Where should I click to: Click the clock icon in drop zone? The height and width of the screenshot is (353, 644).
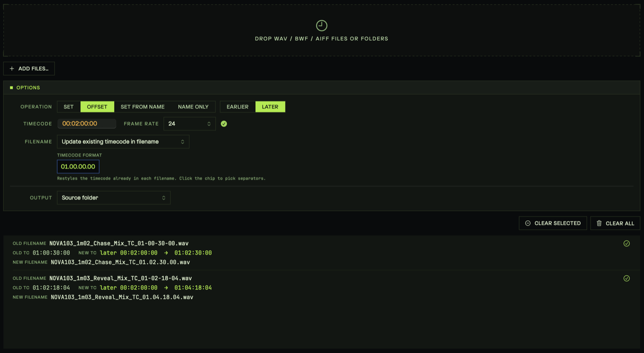(322, 25)
